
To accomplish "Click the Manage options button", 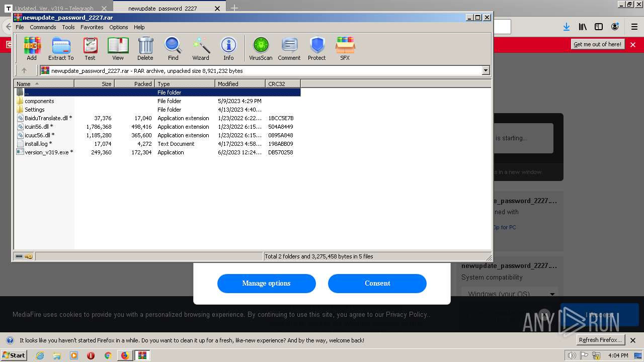I will click(x=267, y=283).
